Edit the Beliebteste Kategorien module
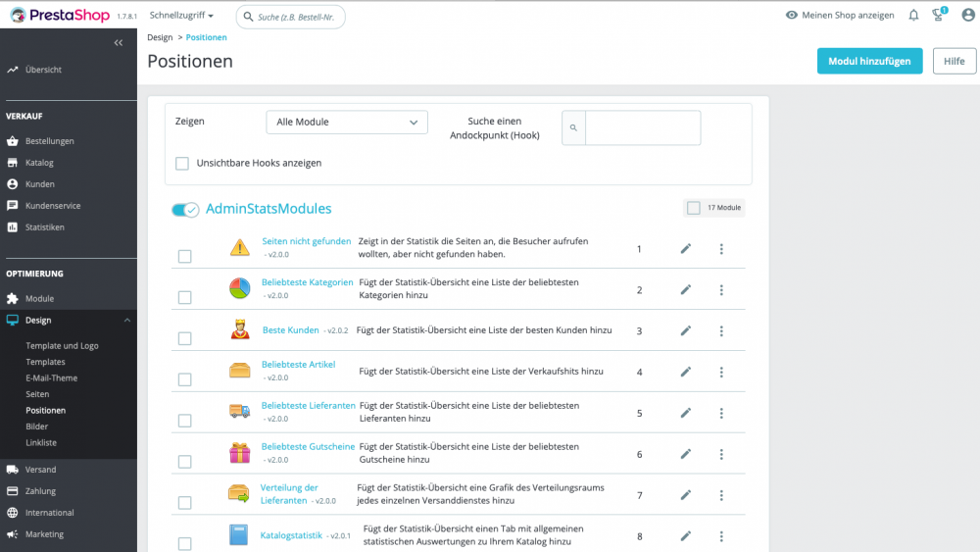 [x=686, y=290]
